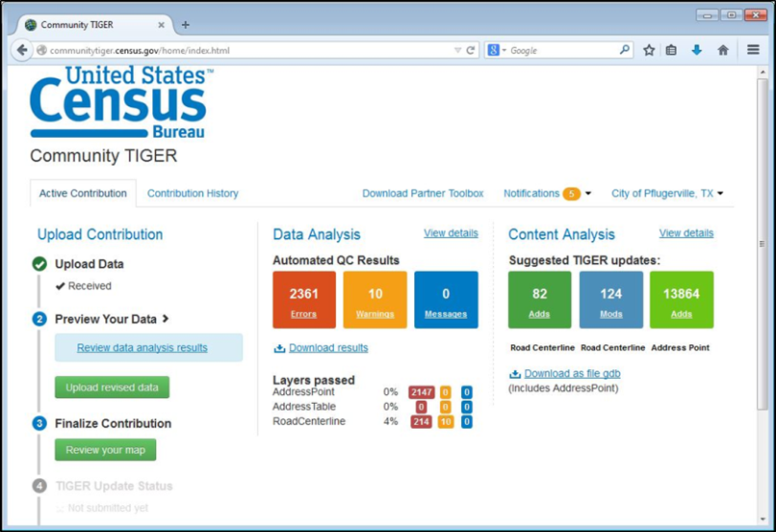Expand Preview Your Data chevron
This screenshot has height=532, width=776.
166,319
